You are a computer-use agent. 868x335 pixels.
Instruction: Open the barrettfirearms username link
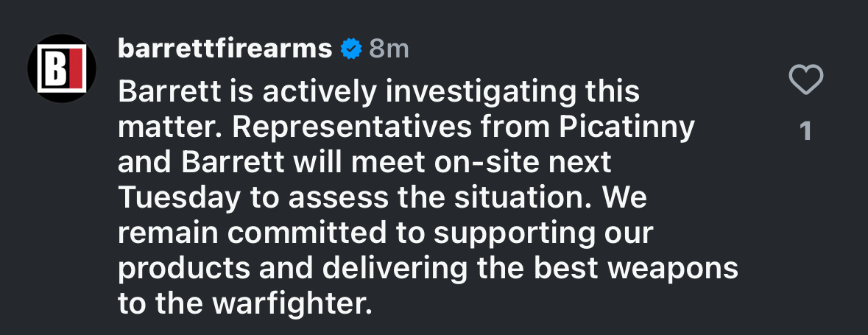[225, 49]
